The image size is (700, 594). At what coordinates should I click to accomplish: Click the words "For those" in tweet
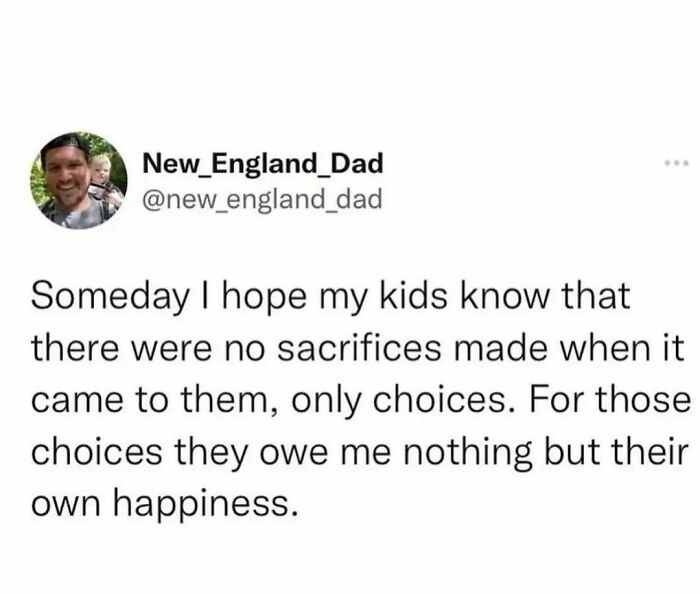(x=610, y=399)
